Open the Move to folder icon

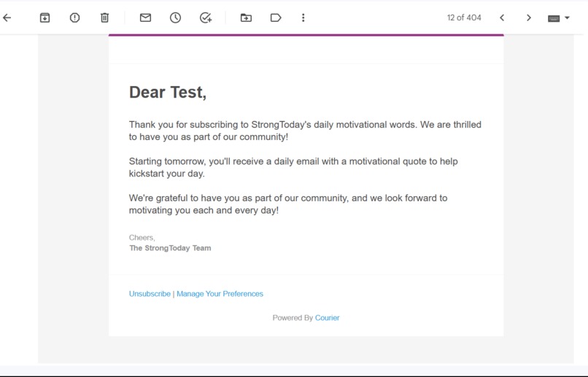click(246, 18)
